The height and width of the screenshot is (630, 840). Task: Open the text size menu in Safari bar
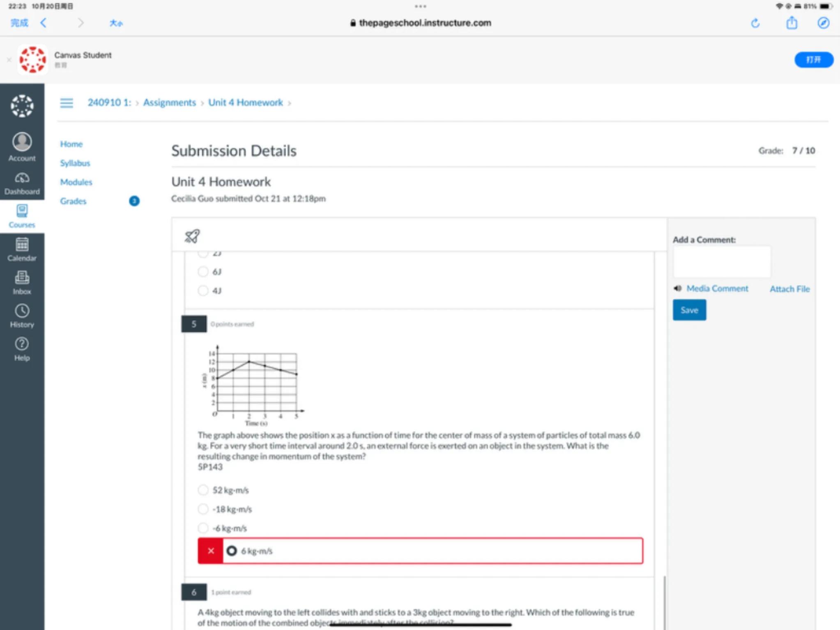point(116,23)
